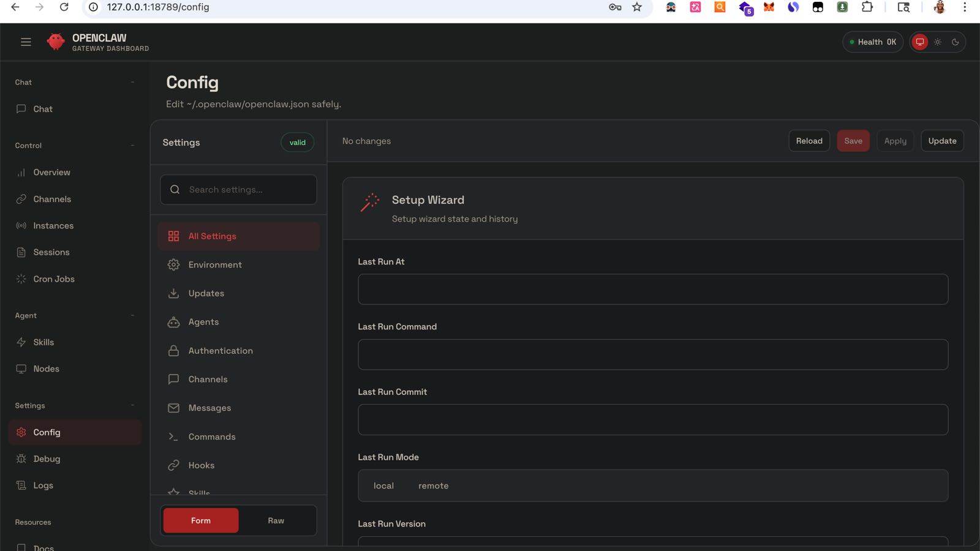Click the OpenClaw red logo icon
This screenshot has width=980, height=551.
tap(56, 42)
